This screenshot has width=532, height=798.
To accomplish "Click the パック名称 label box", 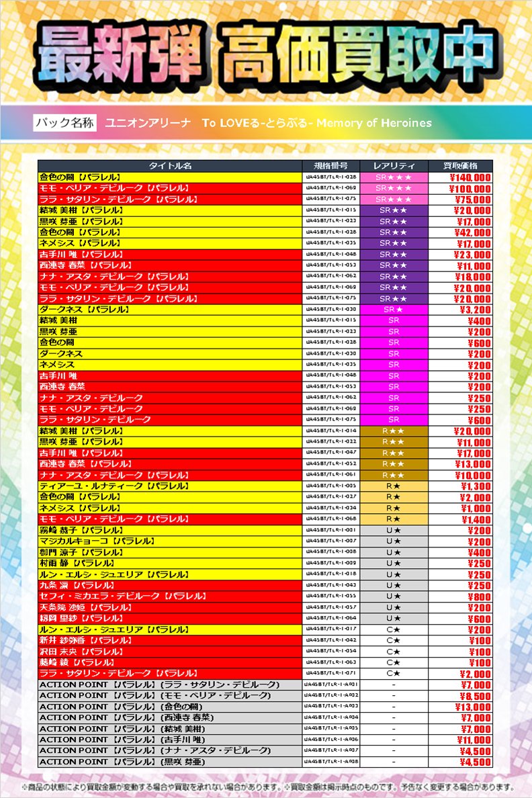I will [x=64, y=123].
